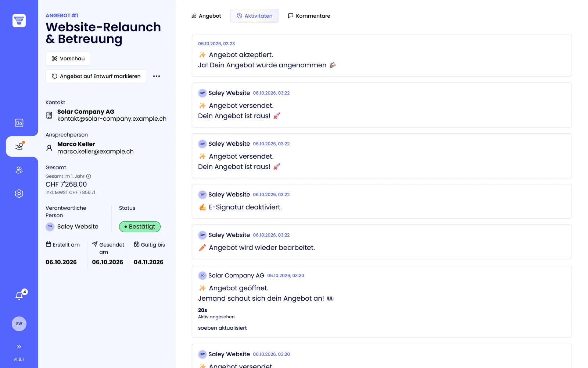Click the info icon next to Gesamt im 1. Jahr
Viewport: 588px width, 368px height.
tap(89, 176)
